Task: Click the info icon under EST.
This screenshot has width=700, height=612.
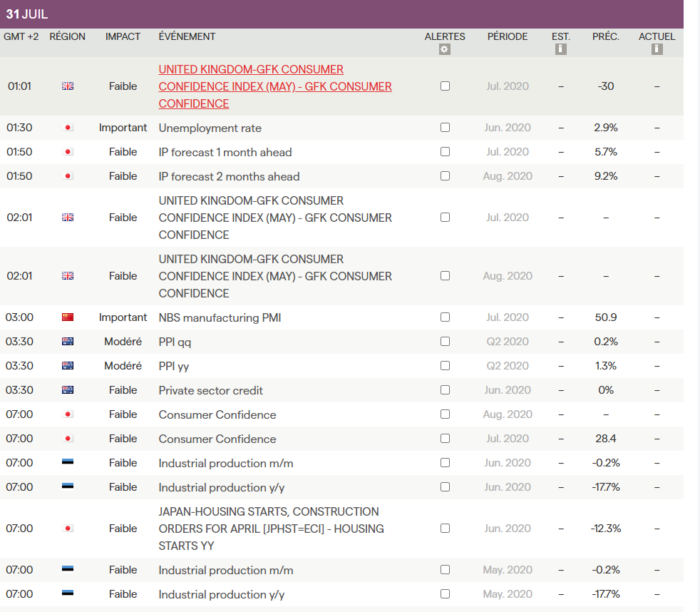Action: [561, 49]
